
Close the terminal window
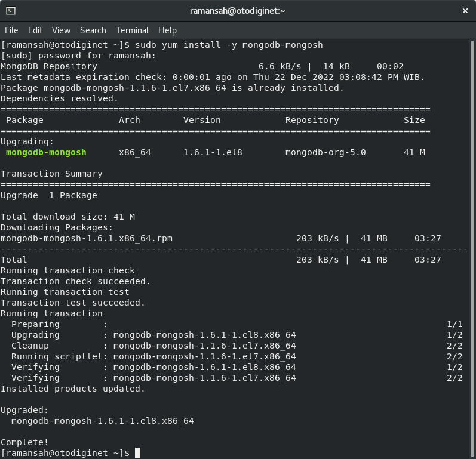[x=465, y=11]
